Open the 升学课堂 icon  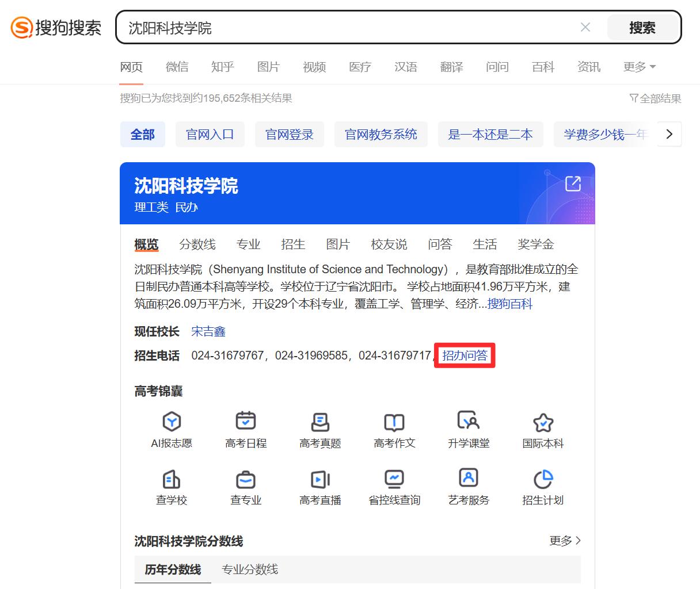click(x=469, y=421)
